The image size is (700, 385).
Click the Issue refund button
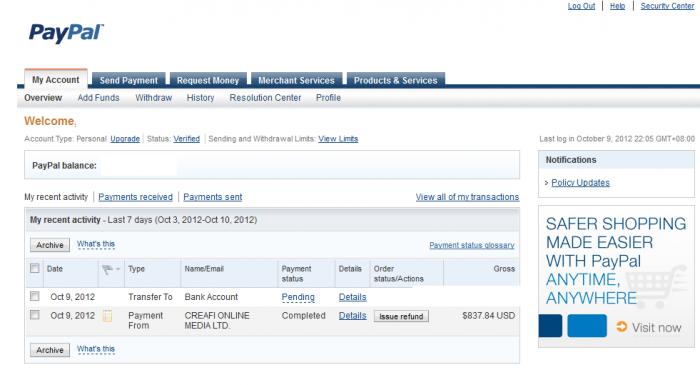pyautogui.click(x=401, y=316)
